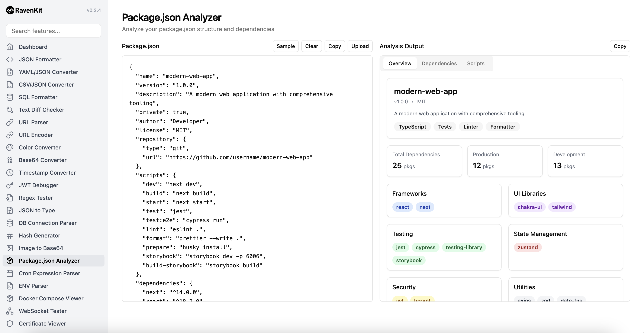Screen dimensions: 644x333
Task: Focus the Search features input
Action: 54,31
